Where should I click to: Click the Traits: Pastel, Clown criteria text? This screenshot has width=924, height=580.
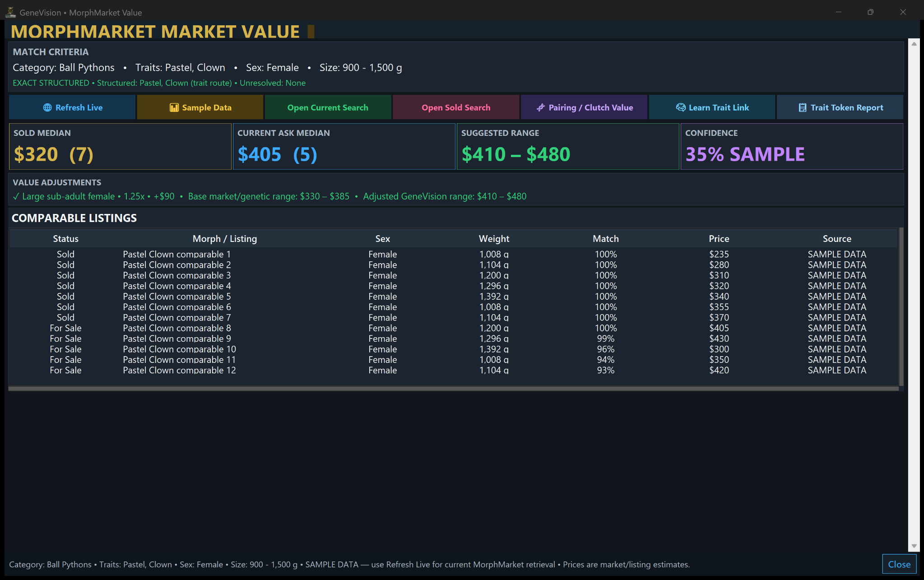tap(180, 68)
